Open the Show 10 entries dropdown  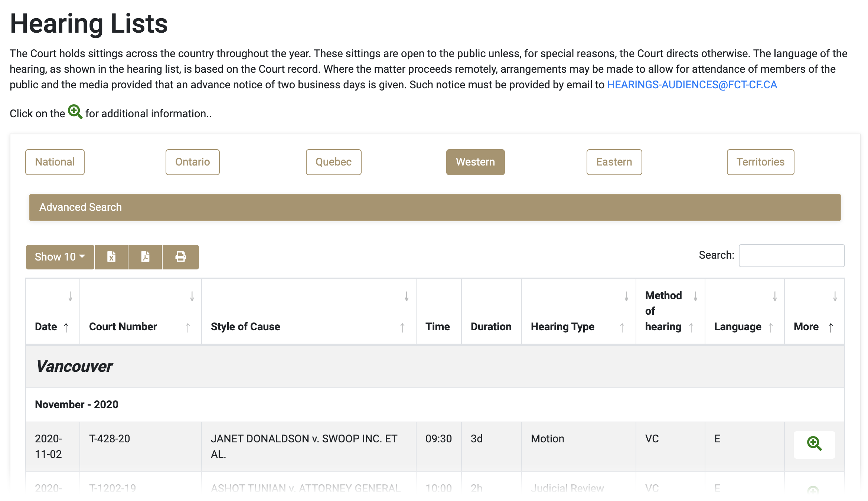(60, 257)
